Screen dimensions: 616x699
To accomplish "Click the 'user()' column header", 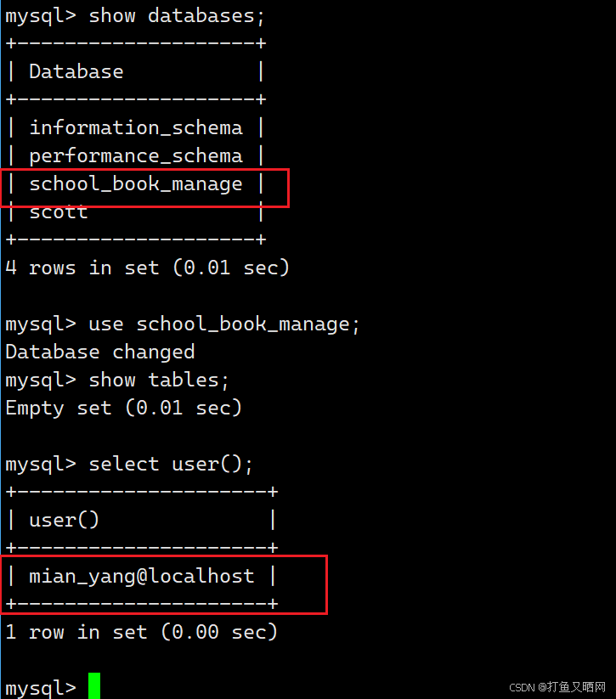I will (x=65, y=521).
